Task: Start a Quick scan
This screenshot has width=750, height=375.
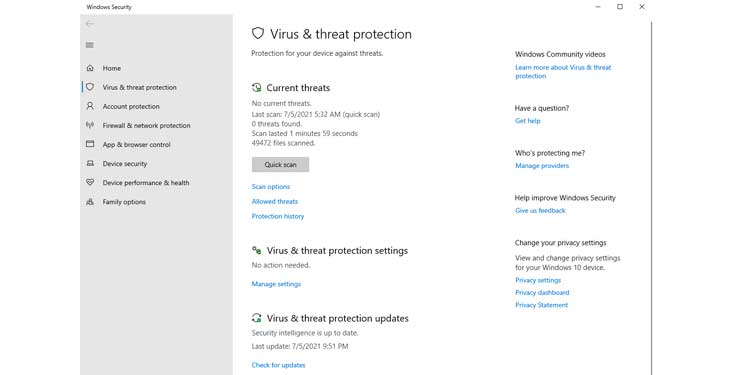Action: (280, 165)
